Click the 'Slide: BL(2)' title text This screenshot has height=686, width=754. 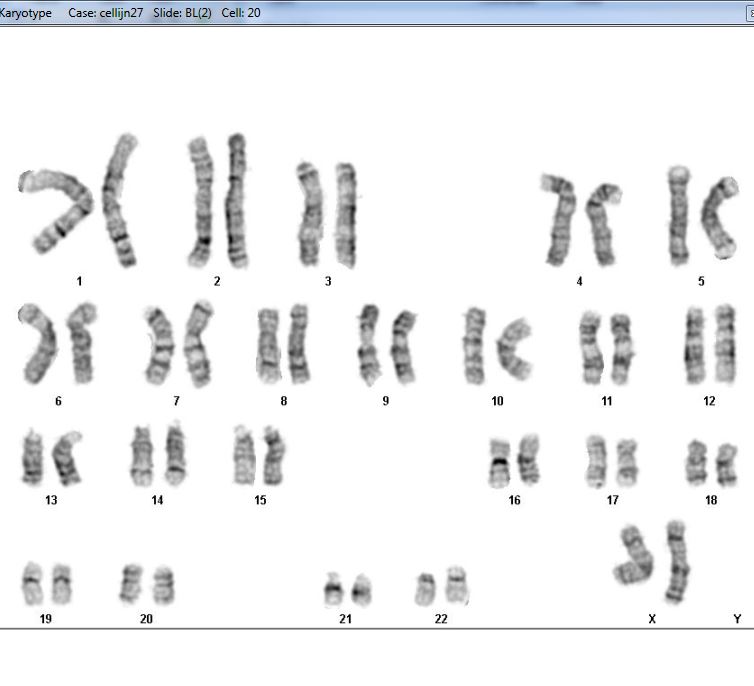182,13
